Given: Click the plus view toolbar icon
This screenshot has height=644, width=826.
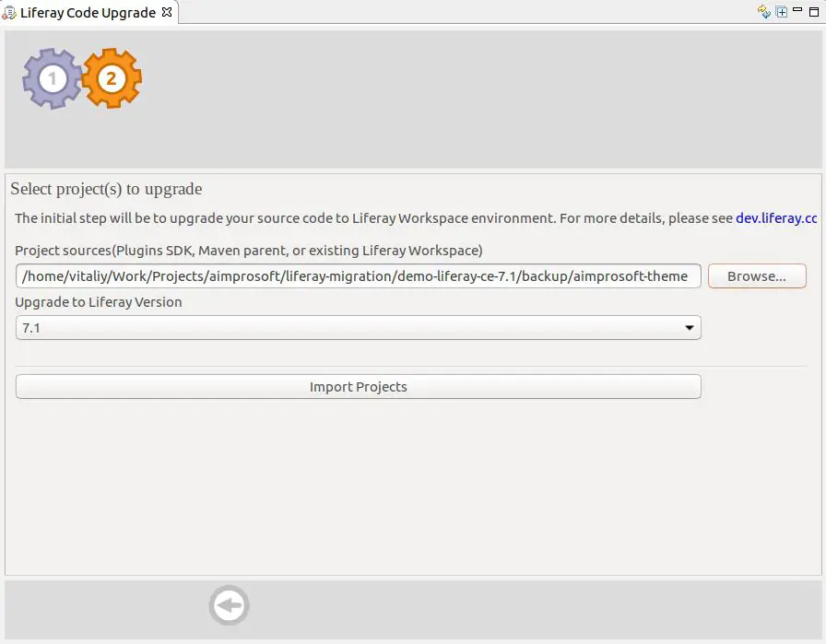Looking at the screenshot, I should pos(782,12).
